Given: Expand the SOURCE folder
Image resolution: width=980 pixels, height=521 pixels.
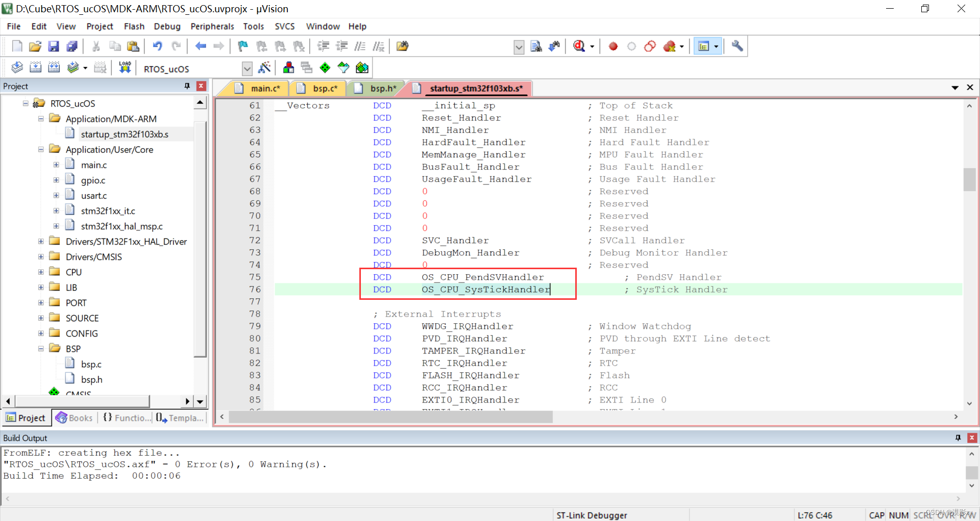Looking at the screenshot, I should click(41, 318).
